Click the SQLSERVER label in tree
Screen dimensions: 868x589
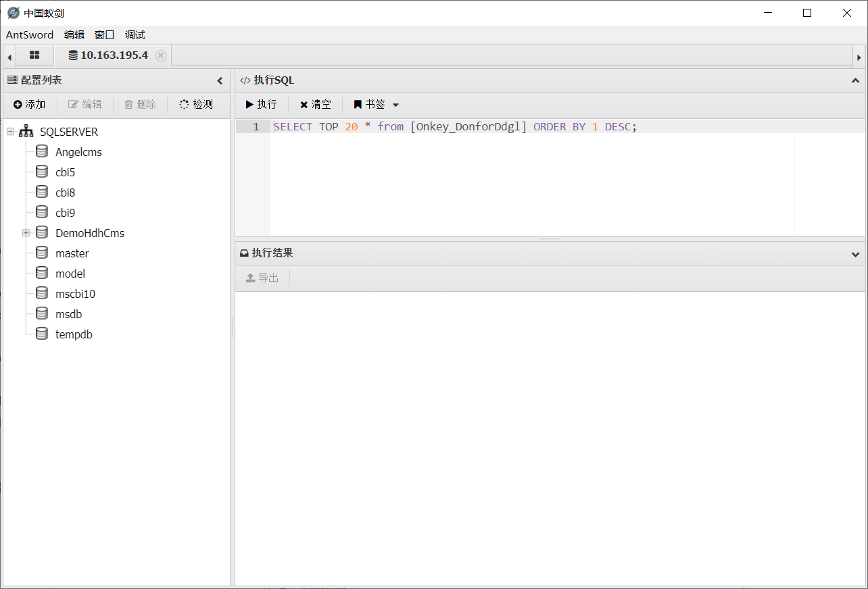point(69,132)
